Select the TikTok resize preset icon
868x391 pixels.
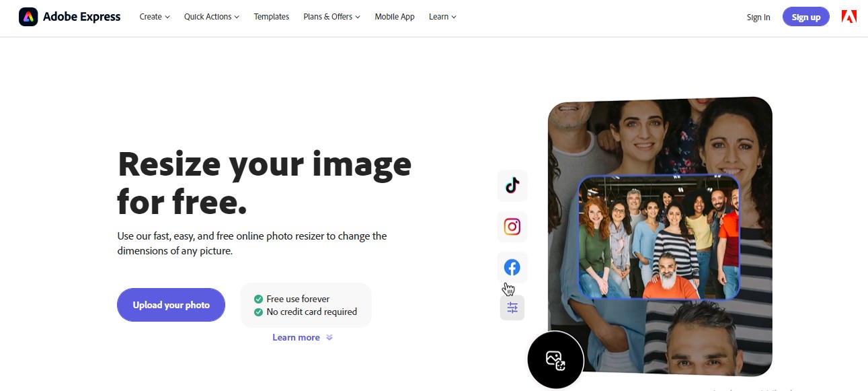pos(512,186)
